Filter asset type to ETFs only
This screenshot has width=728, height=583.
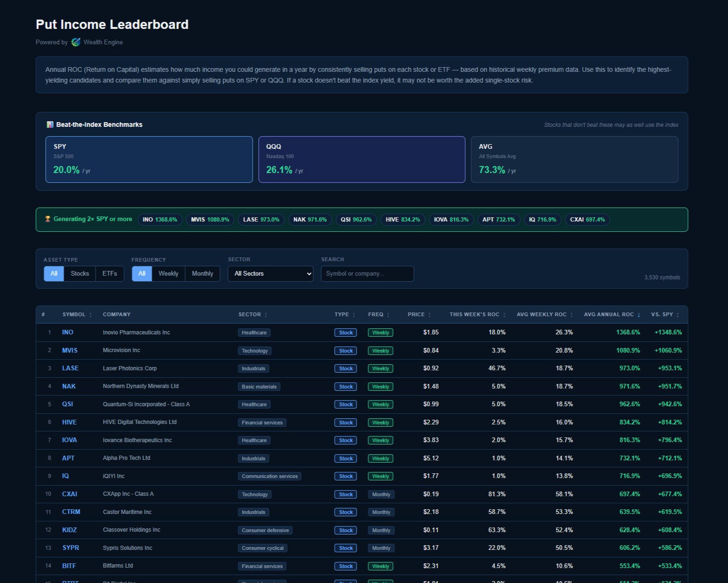pyautogui.click(x=110, y=274)
